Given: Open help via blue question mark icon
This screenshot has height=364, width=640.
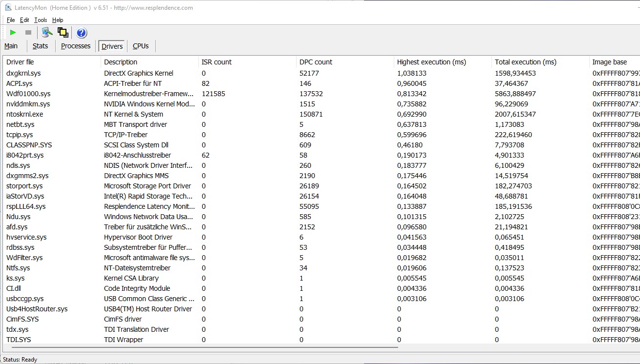Looking at the screenshot, I should click(82, 33).
